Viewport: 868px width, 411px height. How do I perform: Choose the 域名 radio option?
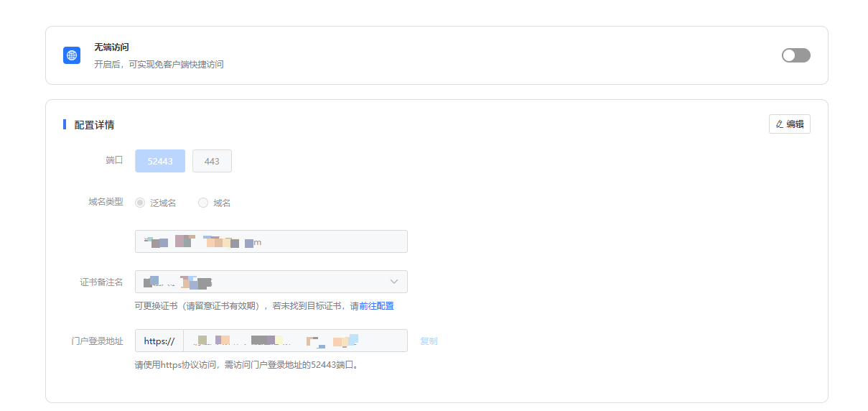(215, 203)
